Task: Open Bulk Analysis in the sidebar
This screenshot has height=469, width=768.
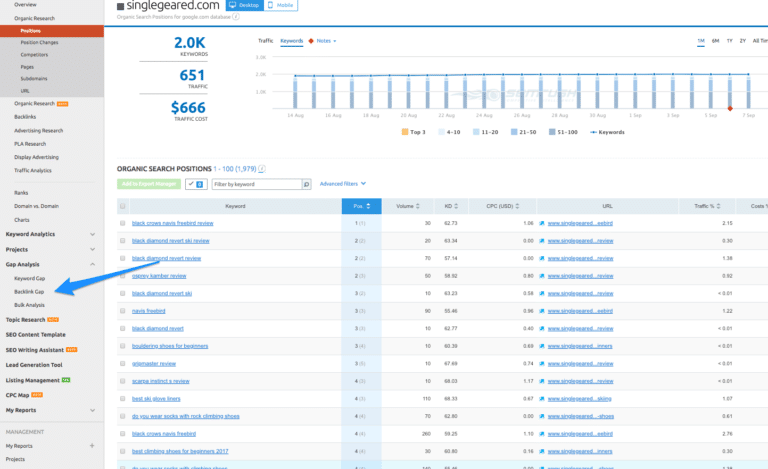Action: [x=29, y=305]
